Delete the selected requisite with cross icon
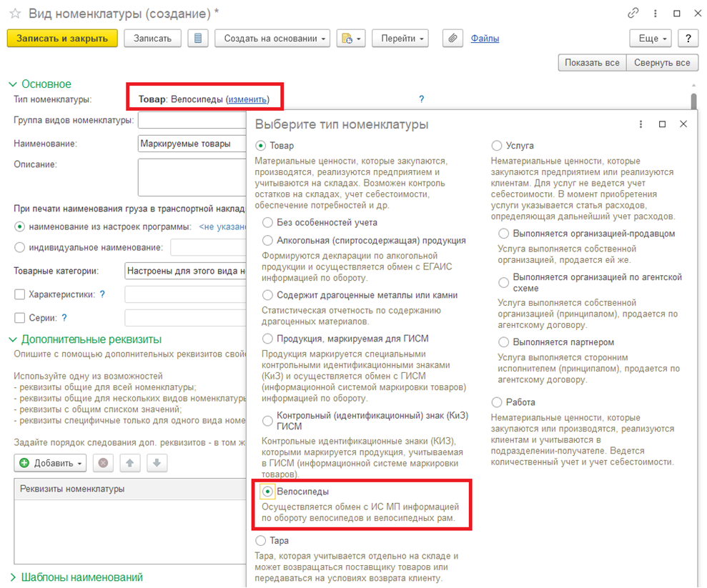The image size is (707, 588). tap(103, 463)
